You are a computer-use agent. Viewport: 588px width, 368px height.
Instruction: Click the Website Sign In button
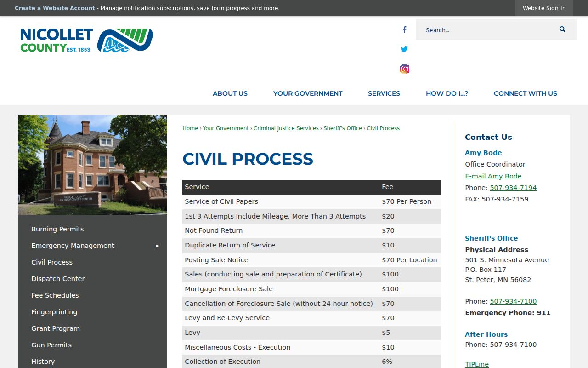point(544,8)
